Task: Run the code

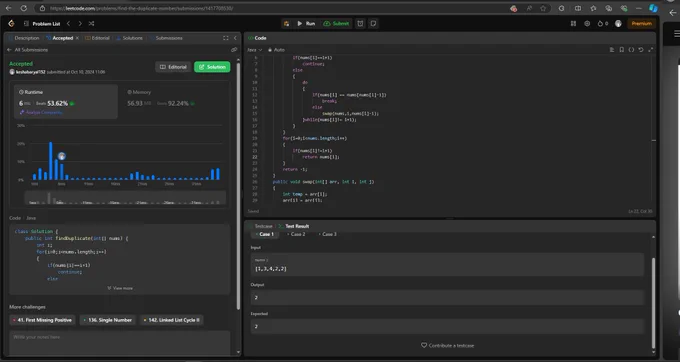Action: click(x=306, y=23)
